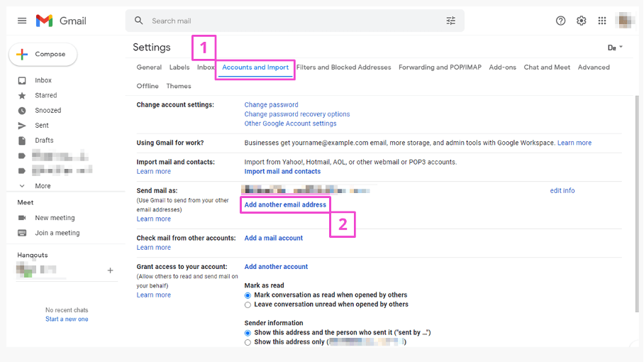Viewport: 644px width, 362px height.
Task: Open the Themes tab
Action: click(179, 87)
